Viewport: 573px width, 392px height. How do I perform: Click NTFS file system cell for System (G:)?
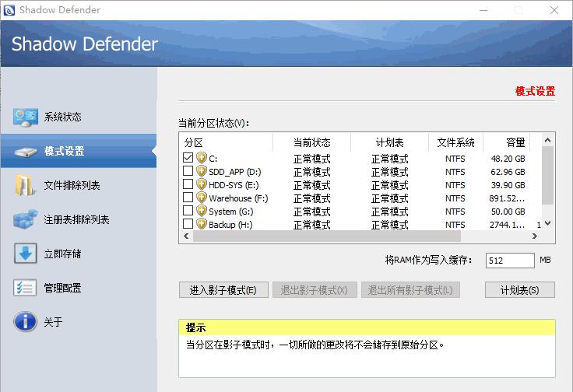point(455,212)
